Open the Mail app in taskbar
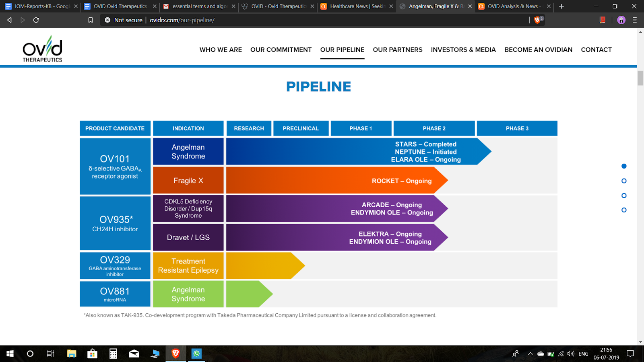644x362 pixels. pos(134,354)
